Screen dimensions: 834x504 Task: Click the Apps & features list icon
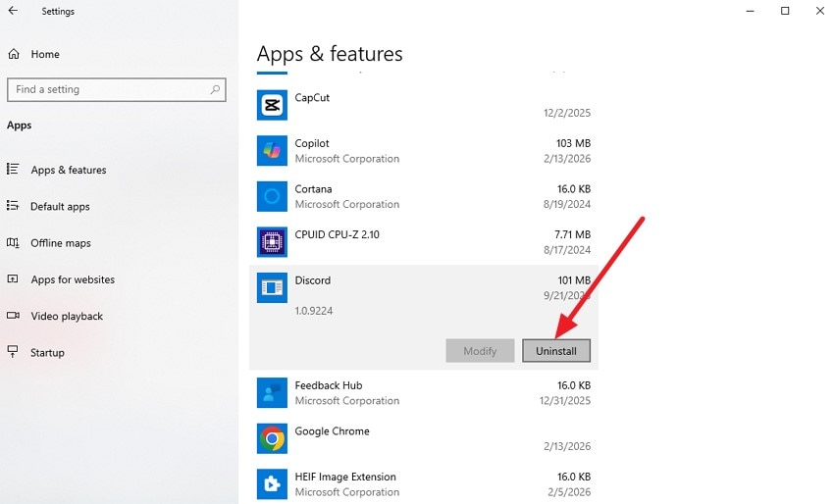tap(13, 169)
